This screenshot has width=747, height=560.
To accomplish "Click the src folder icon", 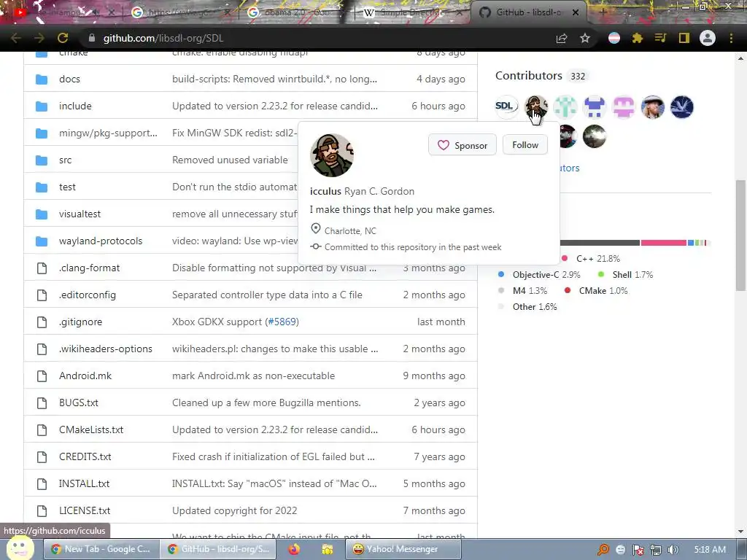I will (42, 160).
